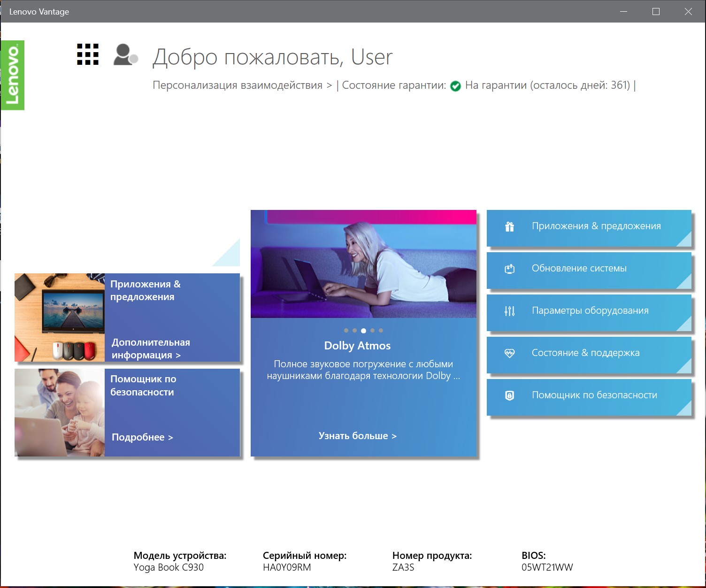Open Состояние & поддержка button

pos(589,355)
